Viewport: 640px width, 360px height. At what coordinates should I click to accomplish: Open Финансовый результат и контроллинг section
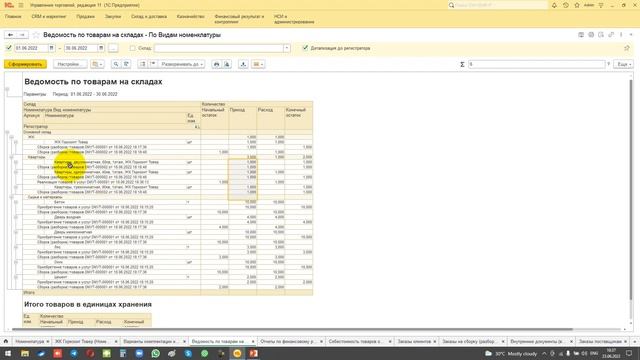pyautogui.click(x=239, y=19)
